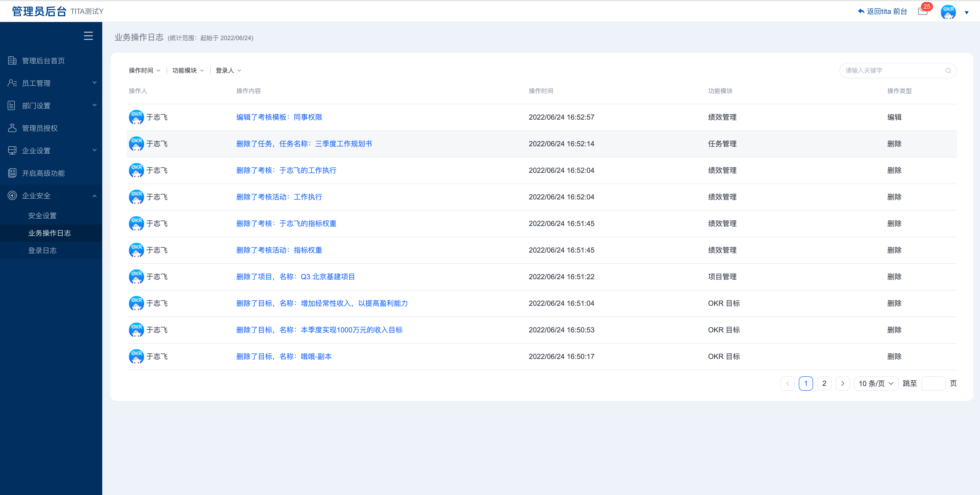Expand the 企业设置 chevron
The image size is (980, 495).
click(x=94, y=150)
